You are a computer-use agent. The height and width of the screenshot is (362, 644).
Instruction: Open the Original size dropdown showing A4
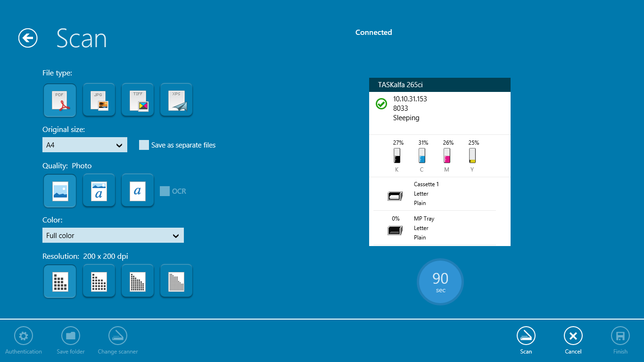click(84, 145)
